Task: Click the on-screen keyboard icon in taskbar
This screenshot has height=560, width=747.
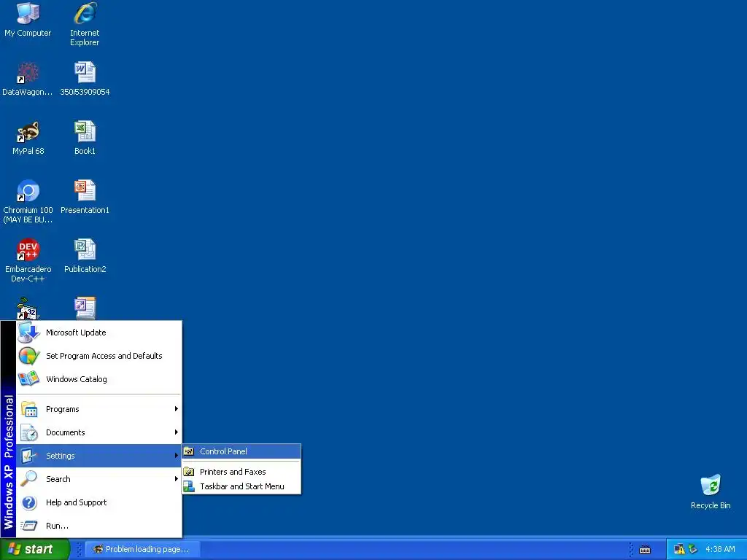Action: 645,550
